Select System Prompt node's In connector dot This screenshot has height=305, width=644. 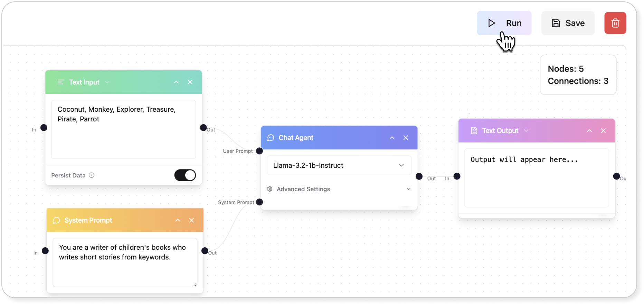(x=45, y=251)
